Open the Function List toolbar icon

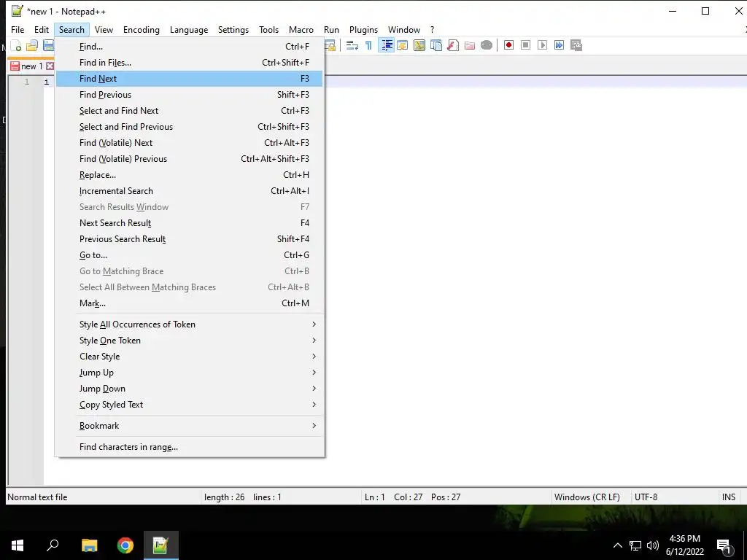coord(453,45)
